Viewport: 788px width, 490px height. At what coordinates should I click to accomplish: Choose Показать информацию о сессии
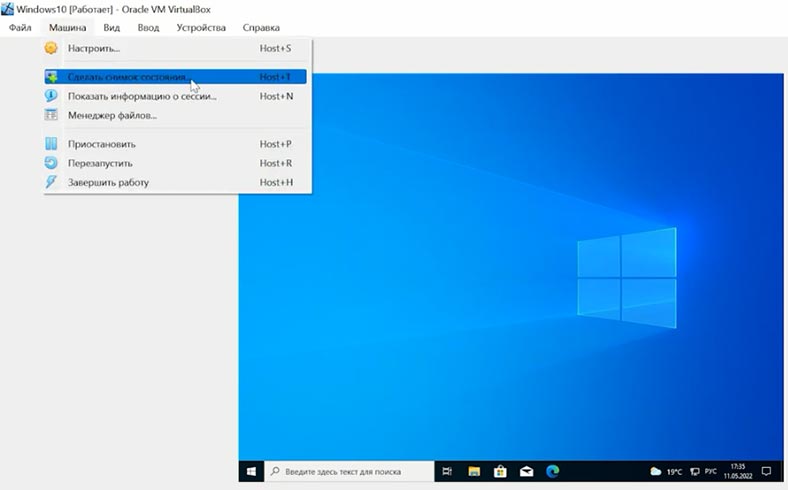tap(175, 96)
